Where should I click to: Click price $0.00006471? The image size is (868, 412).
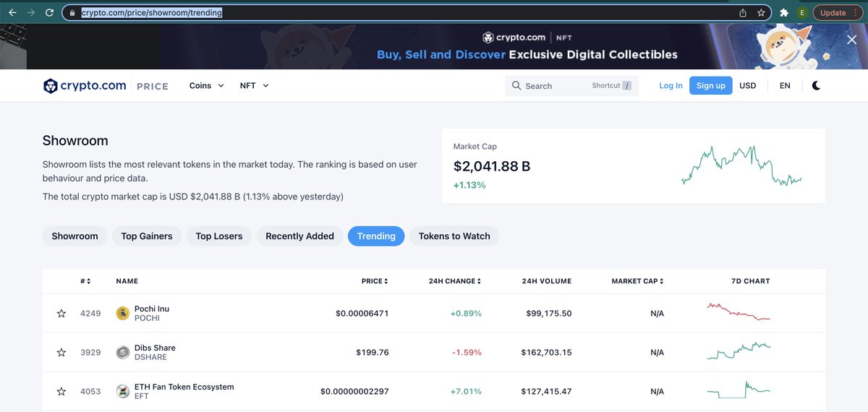click(x=362, y=314)
